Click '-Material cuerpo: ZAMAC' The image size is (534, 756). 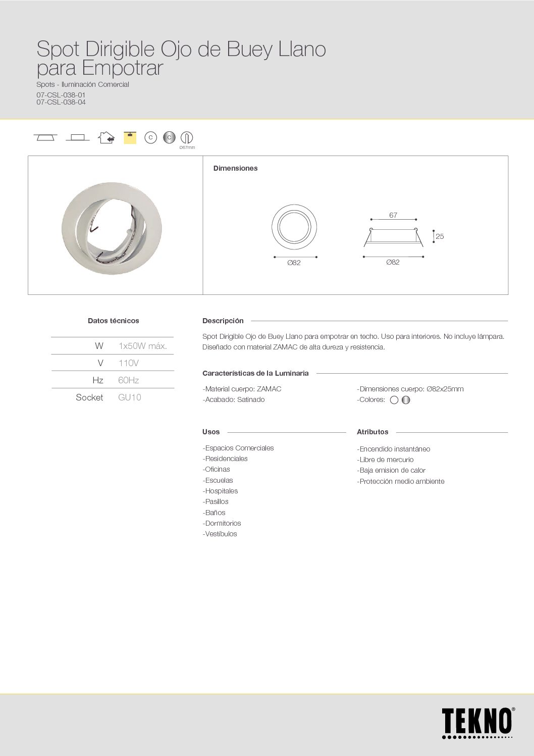[242, 389]
